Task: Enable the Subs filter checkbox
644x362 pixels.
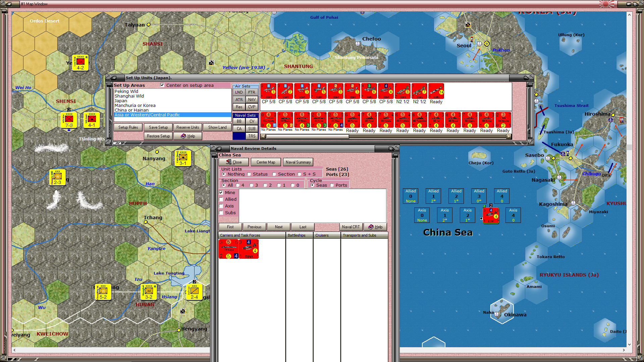Action: coord(221,213)
